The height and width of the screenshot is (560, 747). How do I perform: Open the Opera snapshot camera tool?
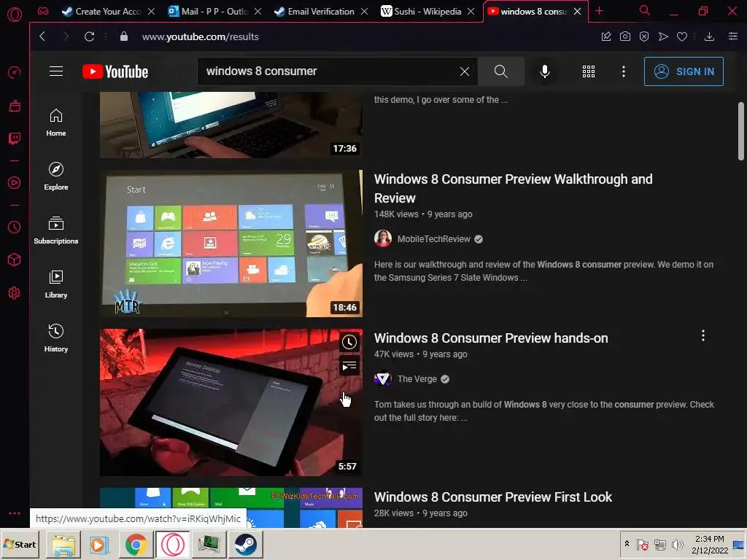[625, 36]
